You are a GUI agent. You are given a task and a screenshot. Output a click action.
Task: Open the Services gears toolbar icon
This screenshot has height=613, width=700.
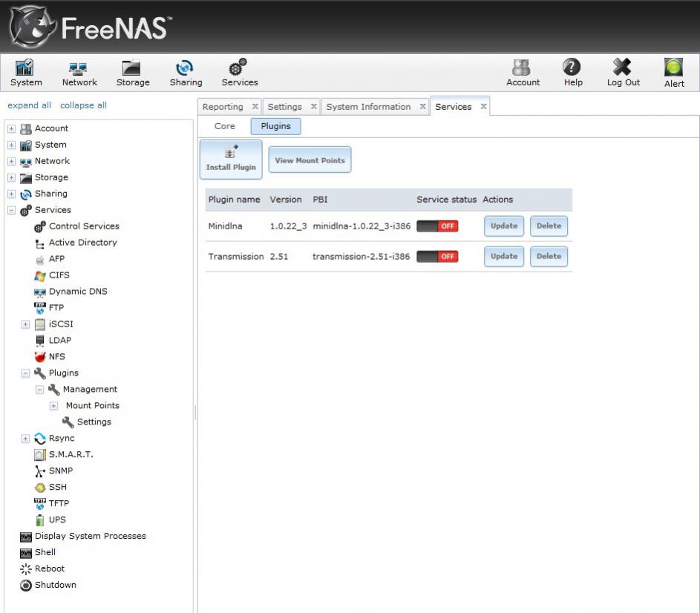[240, 73]
